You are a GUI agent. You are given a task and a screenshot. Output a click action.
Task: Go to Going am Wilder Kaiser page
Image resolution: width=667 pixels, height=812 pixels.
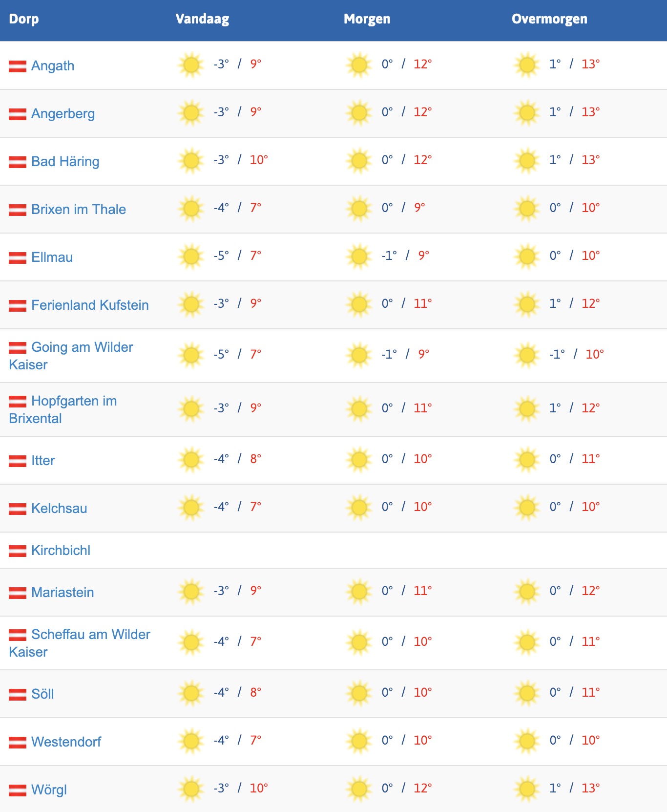pos(82,347)
